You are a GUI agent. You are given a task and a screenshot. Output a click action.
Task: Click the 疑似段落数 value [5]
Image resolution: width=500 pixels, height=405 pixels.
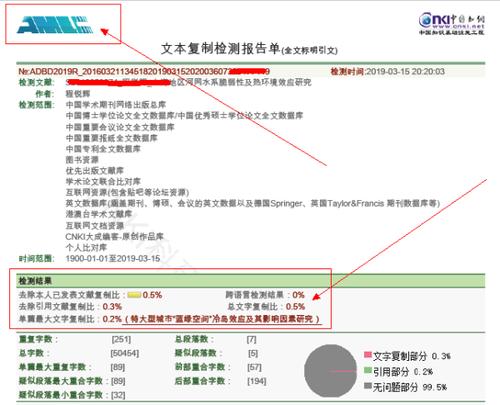point(253,353)
